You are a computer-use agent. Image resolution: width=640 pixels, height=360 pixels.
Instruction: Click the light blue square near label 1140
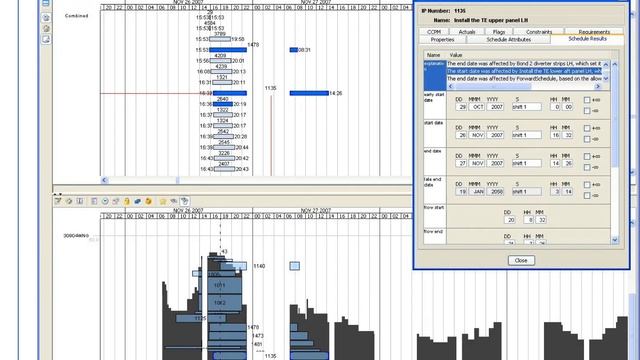tap(294, 266)
